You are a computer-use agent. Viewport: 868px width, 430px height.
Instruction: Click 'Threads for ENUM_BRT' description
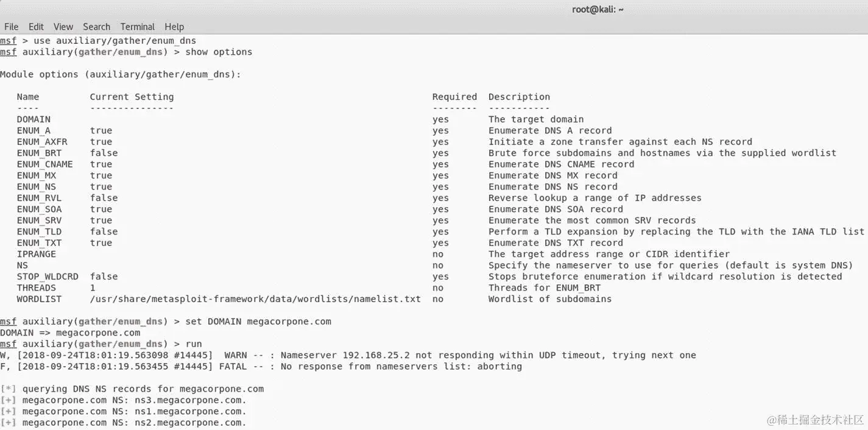(x=545, y=288)
